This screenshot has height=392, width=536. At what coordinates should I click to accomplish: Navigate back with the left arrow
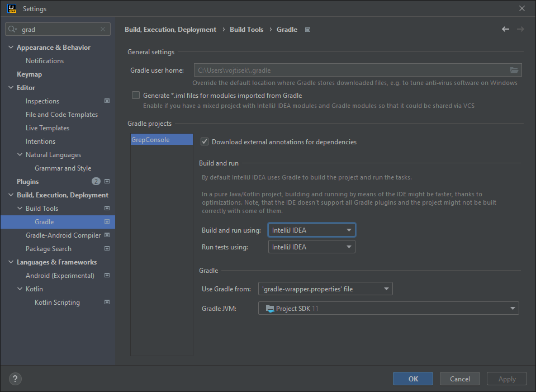coord(506,30)
